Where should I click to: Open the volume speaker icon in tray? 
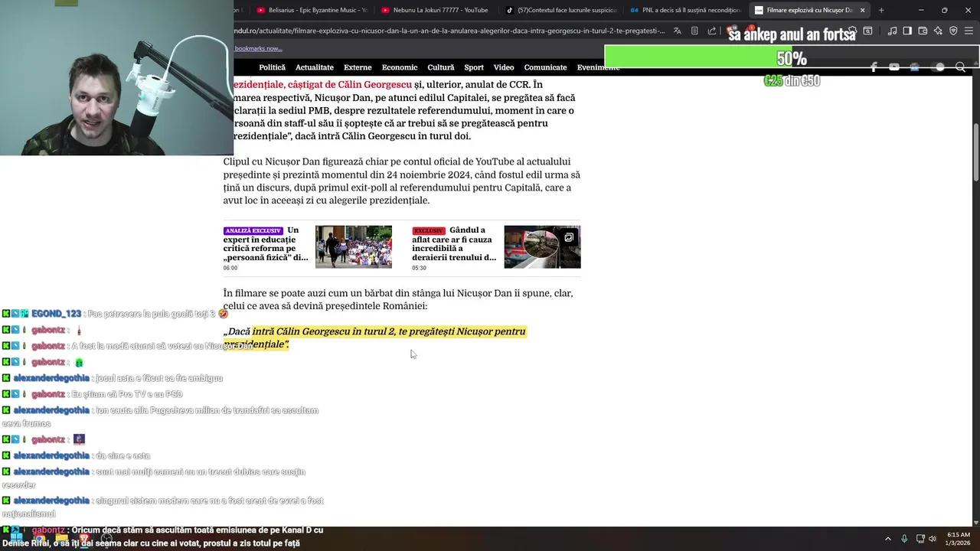pos(933,539)
